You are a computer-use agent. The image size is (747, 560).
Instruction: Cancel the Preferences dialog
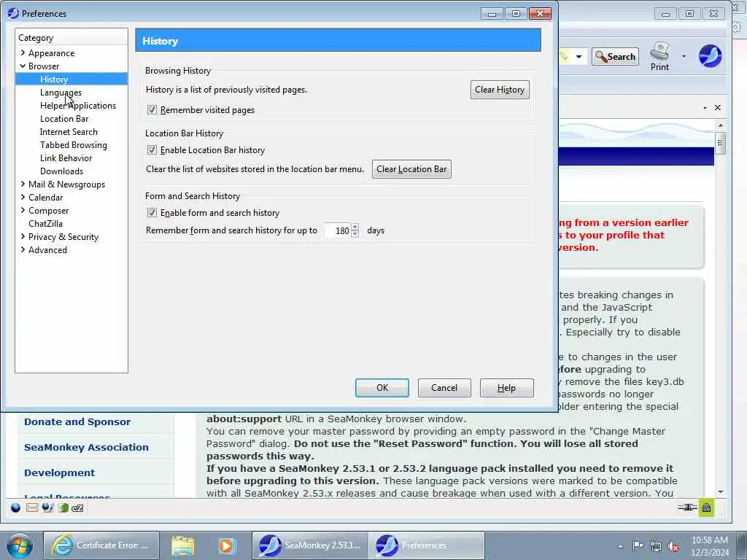[x=444, y=388]
